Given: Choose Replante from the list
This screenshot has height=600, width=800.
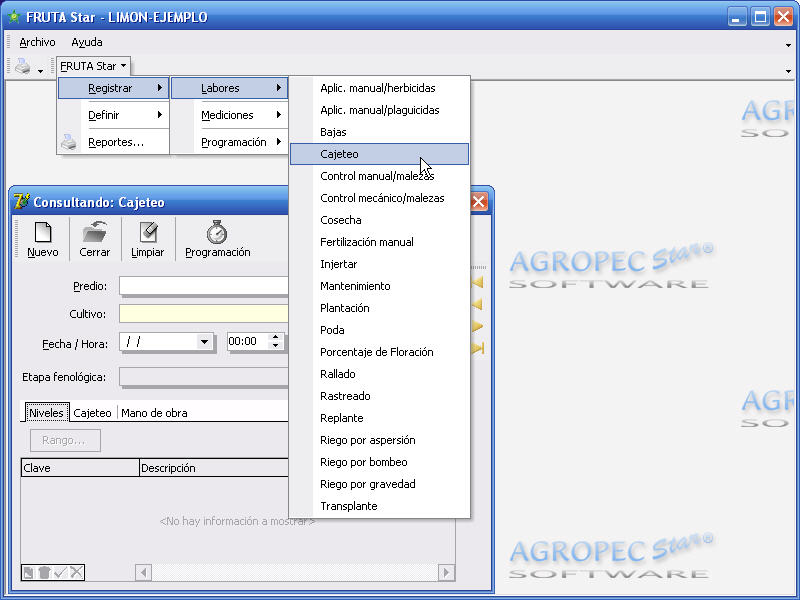Looking at the screenshot, I should 379,418.
